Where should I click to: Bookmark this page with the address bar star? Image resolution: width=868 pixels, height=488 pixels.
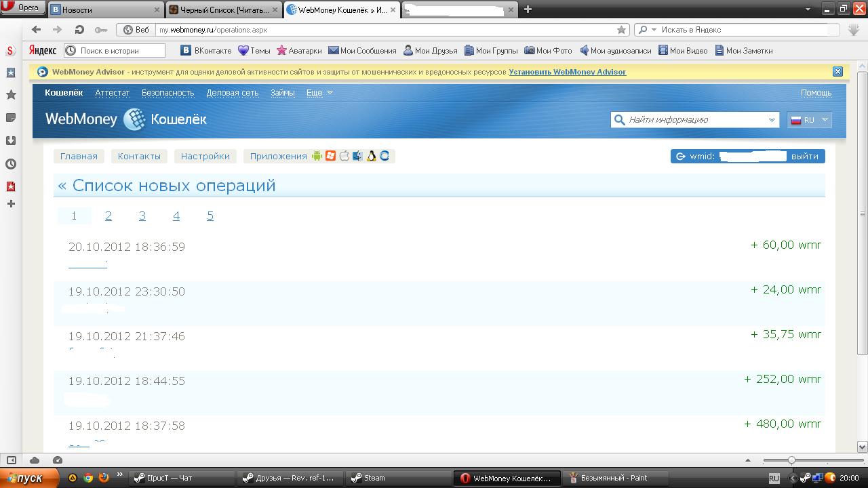[x=621, y=30]
